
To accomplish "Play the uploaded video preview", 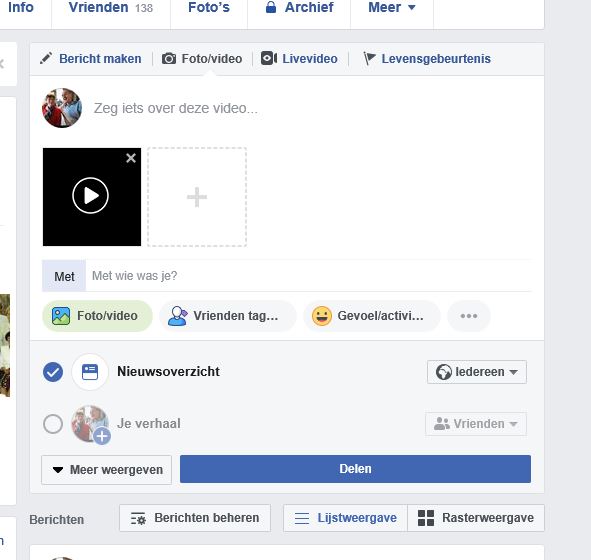I will tap(90, 196).
